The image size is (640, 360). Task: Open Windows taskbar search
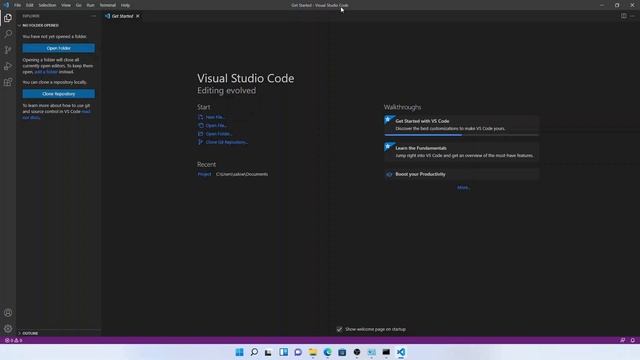(x=254, y=352)
